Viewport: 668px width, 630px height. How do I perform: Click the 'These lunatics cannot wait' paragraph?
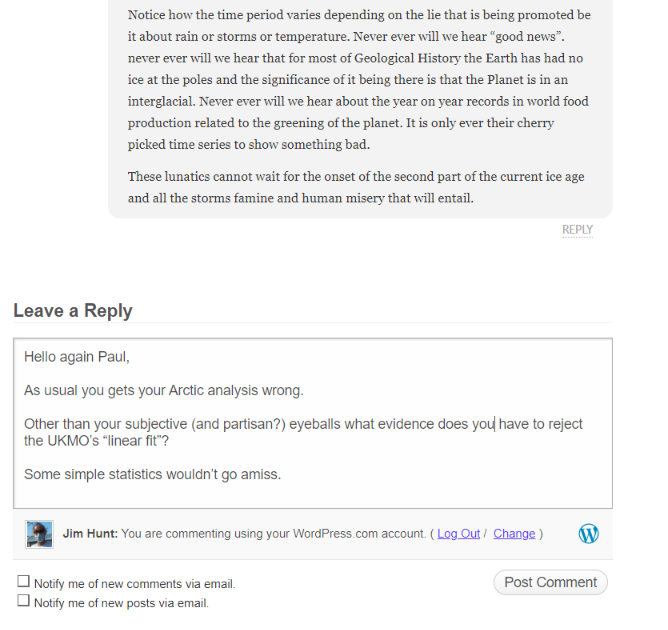pyautogui.click(x=356, y=187)
